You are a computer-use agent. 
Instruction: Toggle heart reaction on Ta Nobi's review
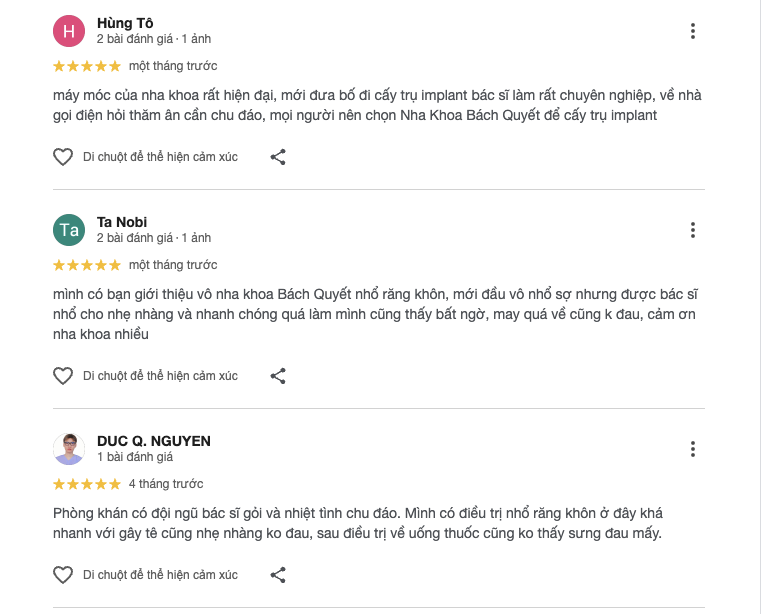[63, 376]
